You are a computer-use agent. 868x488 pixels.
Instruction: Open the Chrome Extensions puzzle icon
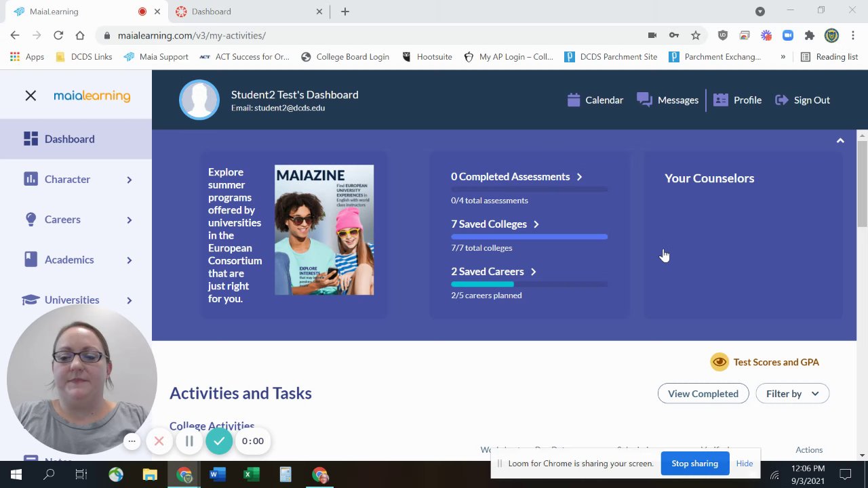tap(810, 35)
